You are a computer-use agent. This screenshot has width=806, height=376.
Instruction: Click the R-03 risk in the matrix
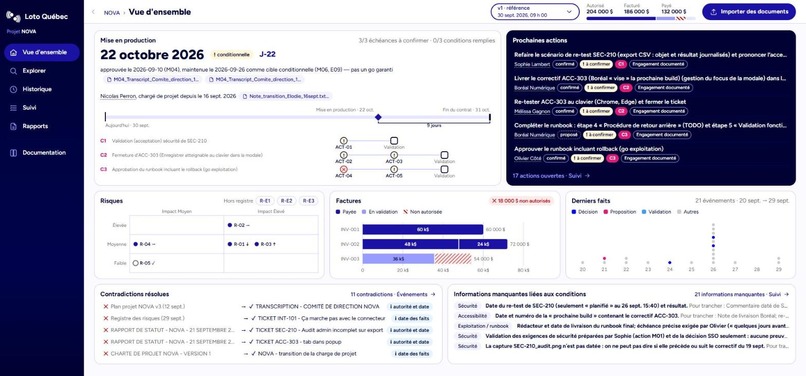[266, 244]
